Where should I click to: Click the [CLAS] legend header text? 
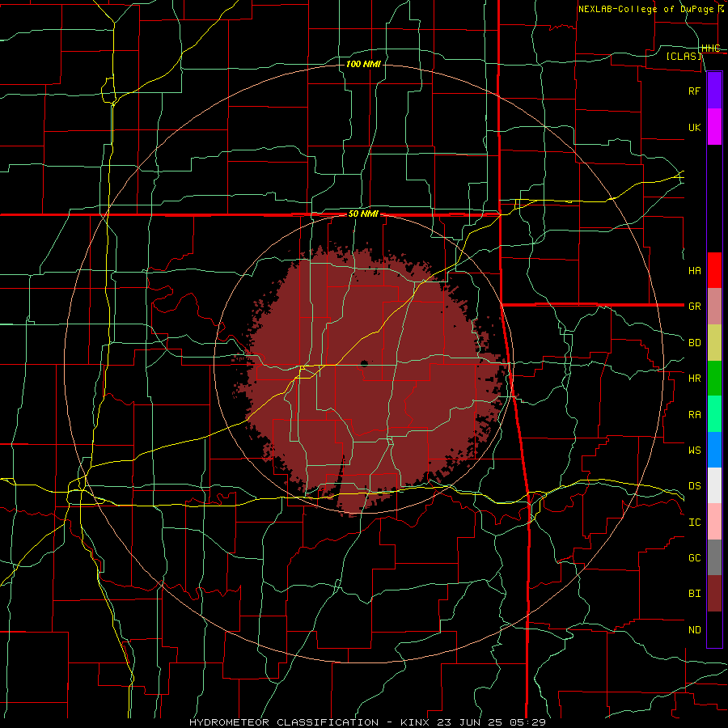[684, 56]
